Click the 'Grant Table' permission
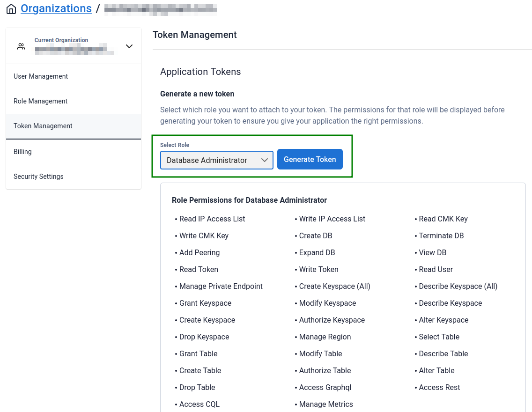The width and height of the screenshot is (532, 412). tap(198, 353)
